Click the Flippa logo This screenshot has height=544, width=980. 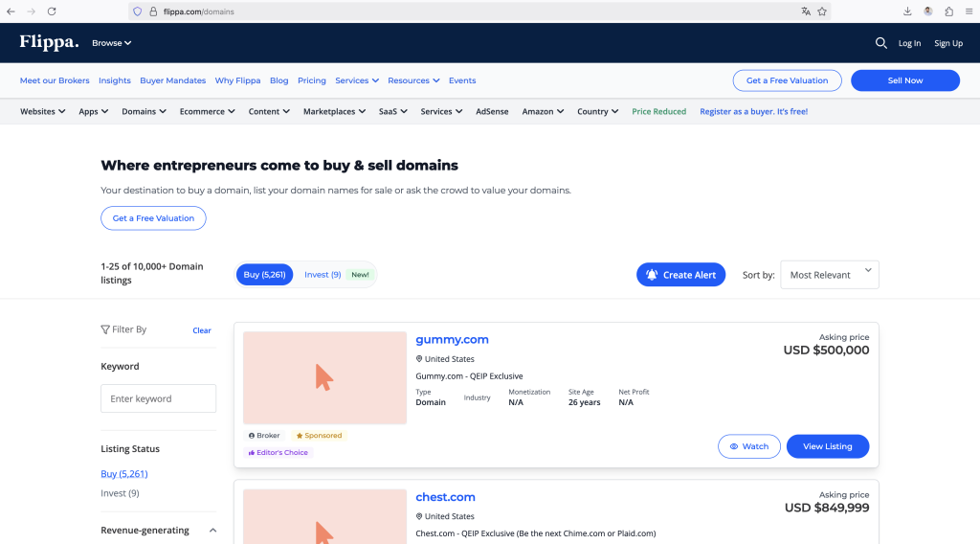tap(49, 42)
